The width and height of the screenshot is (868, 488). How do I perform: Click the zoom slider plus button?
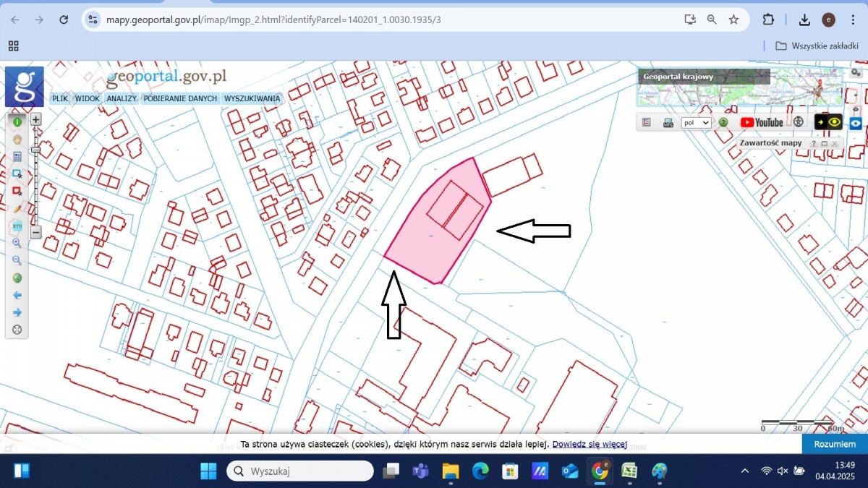(x=36, y=119)
